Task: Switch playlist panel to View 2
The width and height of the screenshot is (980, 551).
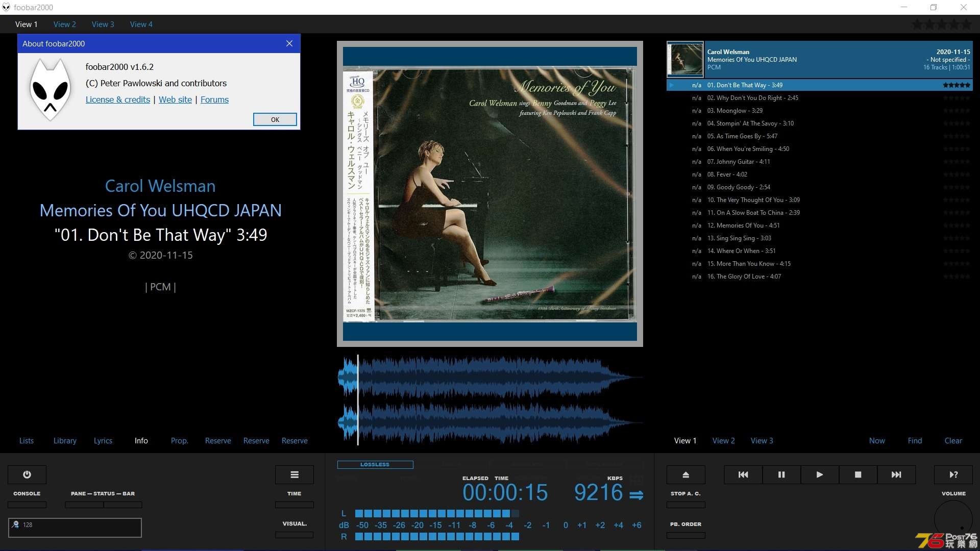Action: tap(724, 440)
